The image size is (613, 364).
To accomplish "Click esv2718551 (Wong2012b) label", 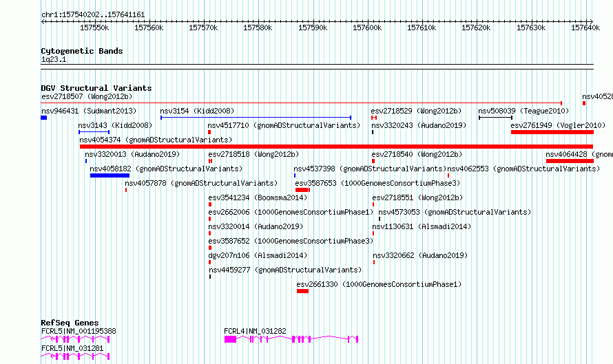I will [417, 197].
